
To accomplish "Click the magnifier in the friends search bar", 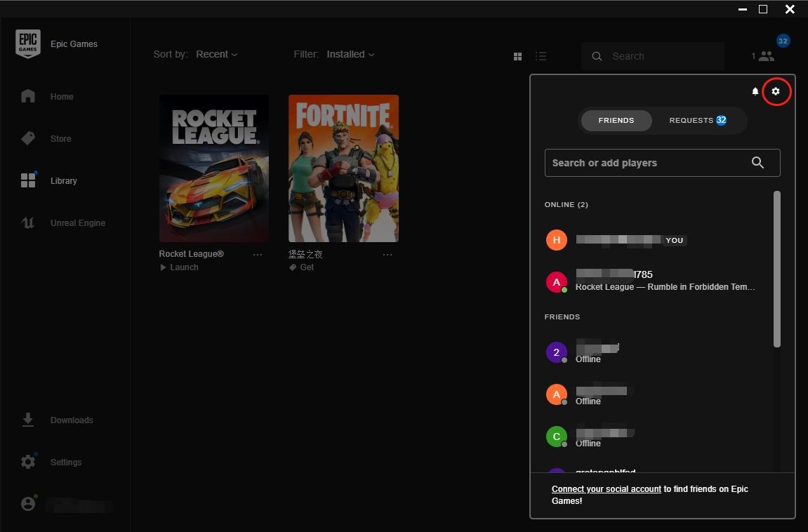I will click(757, 162).
